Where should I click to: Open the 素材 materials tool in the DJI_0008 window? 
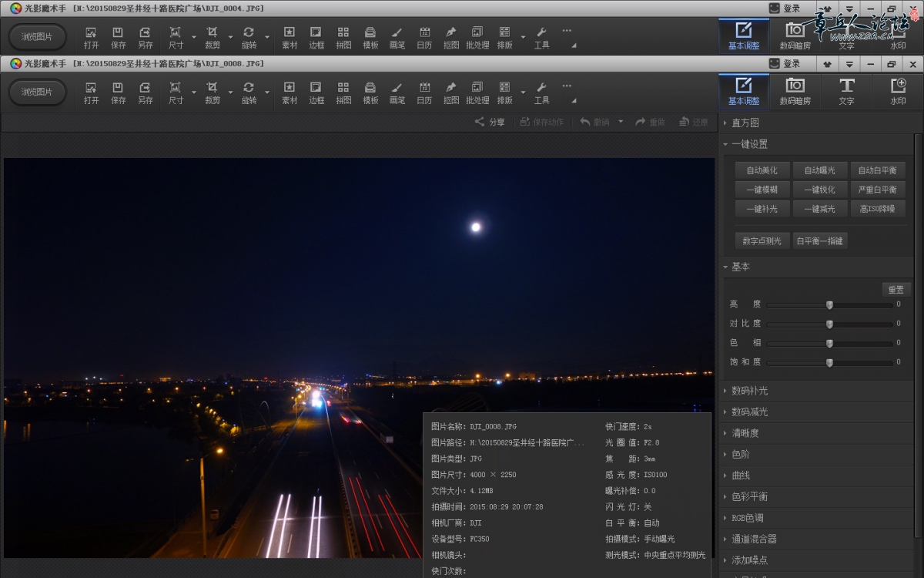point(290,92)
